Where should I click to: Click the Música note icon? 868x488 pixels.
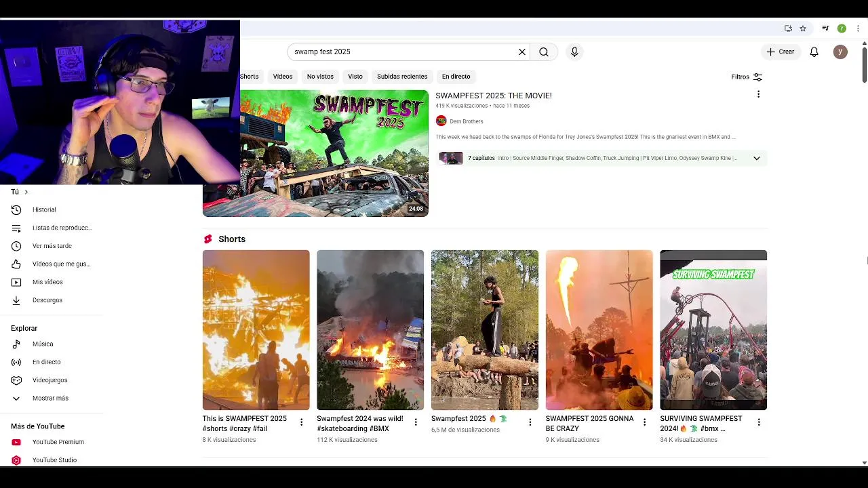16,344
